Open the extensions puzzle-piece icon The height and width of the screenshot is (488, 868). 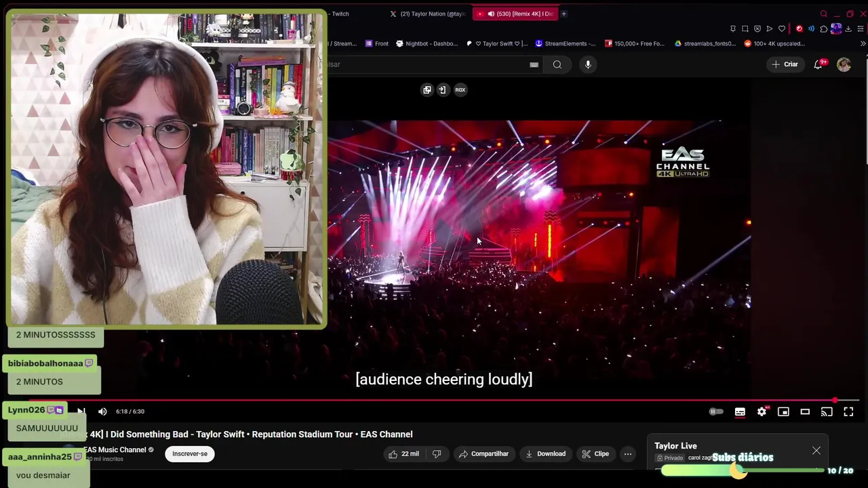click(x=823, y=28)
